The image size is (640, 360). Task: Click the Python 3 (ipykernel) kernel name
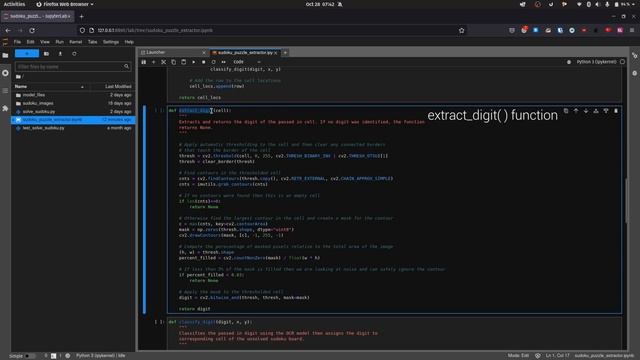pos(596,62)
